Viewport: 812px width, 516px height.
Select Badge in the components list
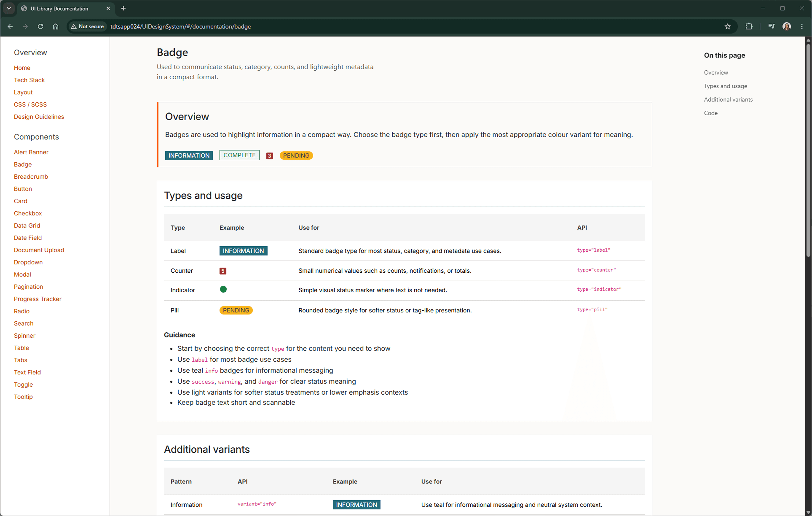(x=23, y=164)
